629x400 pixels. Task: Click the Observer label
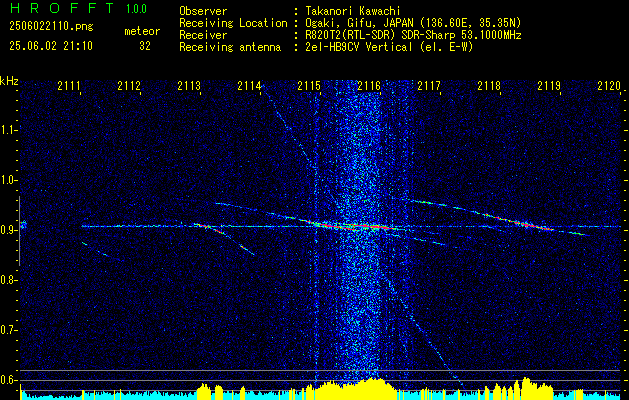click(203, 11)
